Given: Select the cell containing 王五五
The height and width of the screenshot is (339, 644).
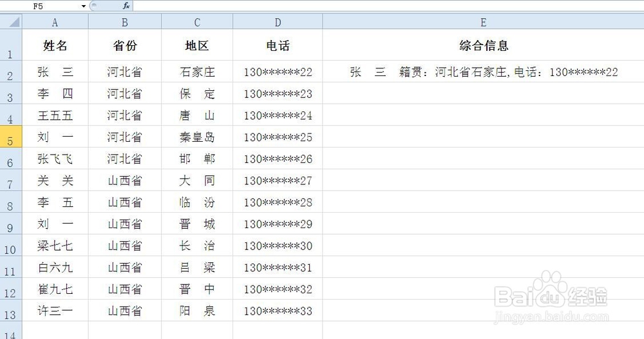Looking at the screenshot, I should [55, 115].
